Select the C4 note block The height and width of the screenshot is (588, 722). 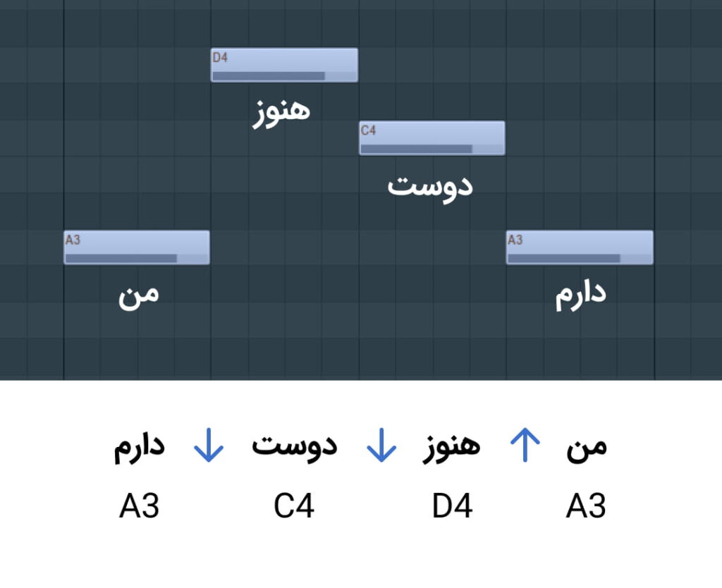(432, 138)
